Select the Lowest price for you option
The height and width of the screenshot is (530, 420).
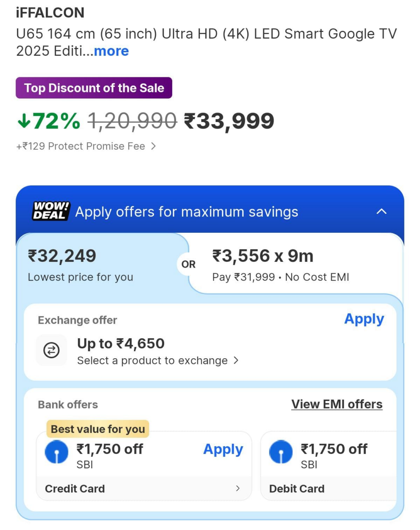[80, 265]
